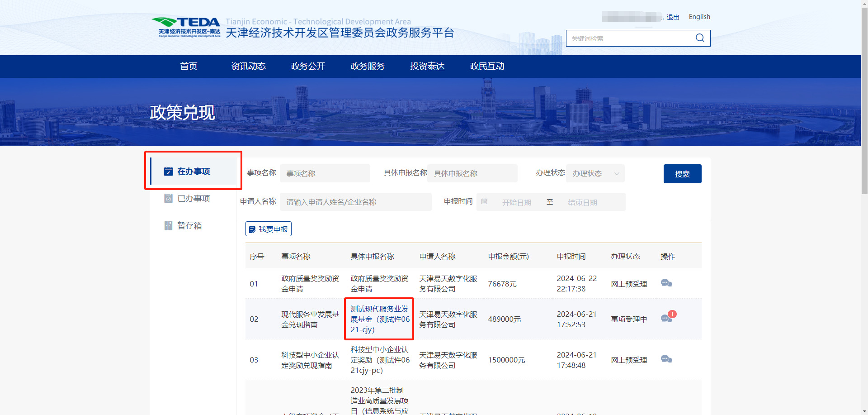Viewport: 868px width, 415px height.
Task: Select 已办事项 in sidebar
Action: point(193,198)
